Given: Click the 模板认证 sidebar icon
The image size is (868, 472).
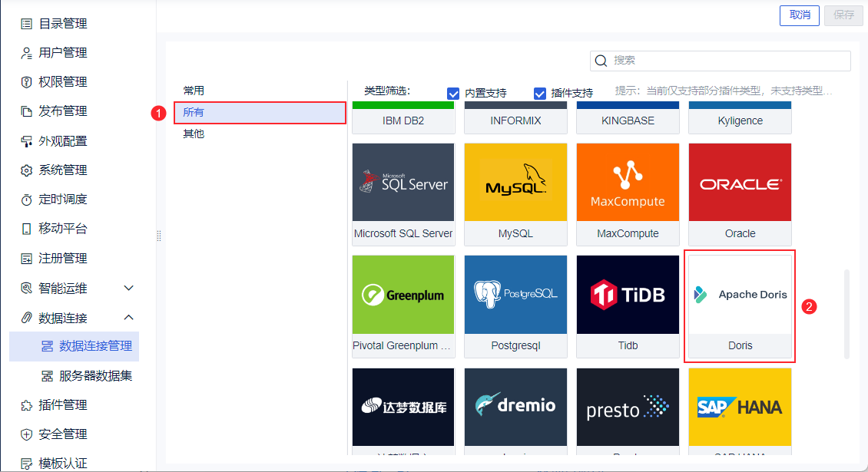Looking at the screenshot, I should click(x=26, y=464).
